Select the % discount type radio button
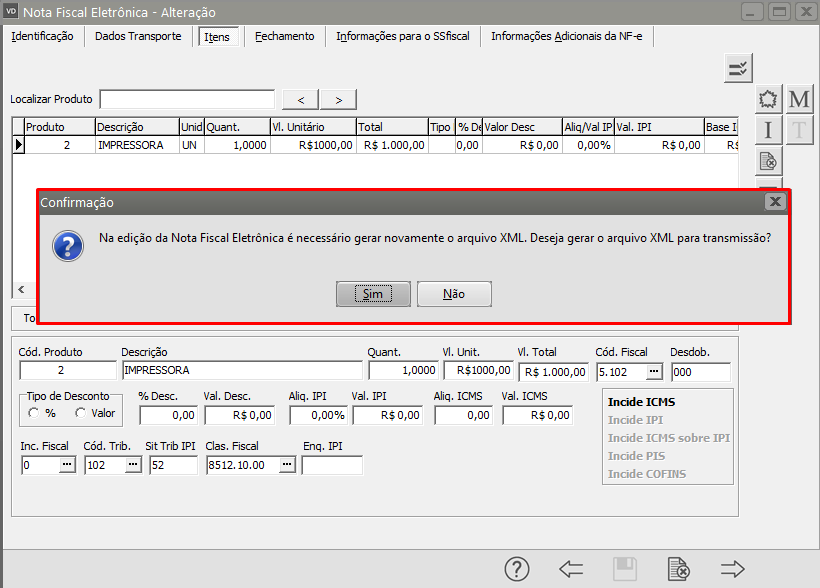The height and width of the screenshot is (588, 820). point(35,413)
